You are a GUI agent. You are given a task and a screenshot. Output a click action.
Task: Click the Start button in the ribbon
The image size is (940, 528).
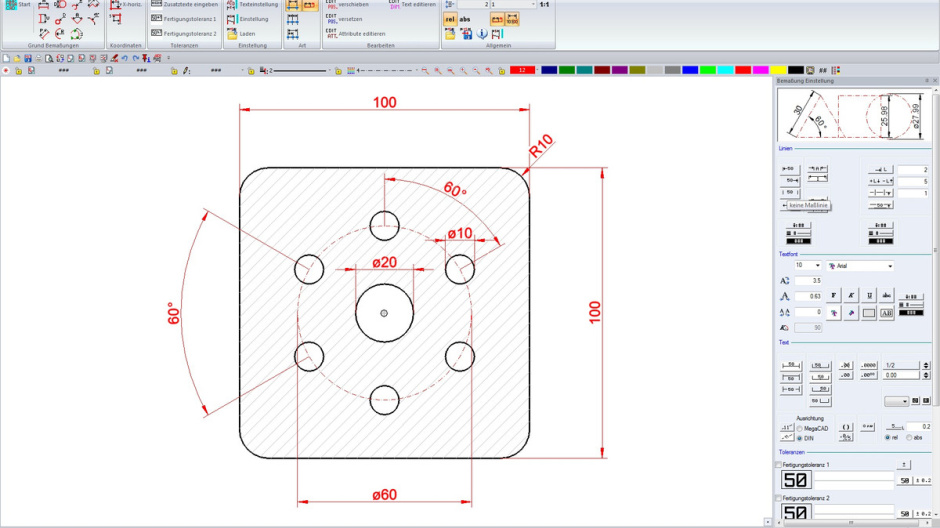coord(17,5)
